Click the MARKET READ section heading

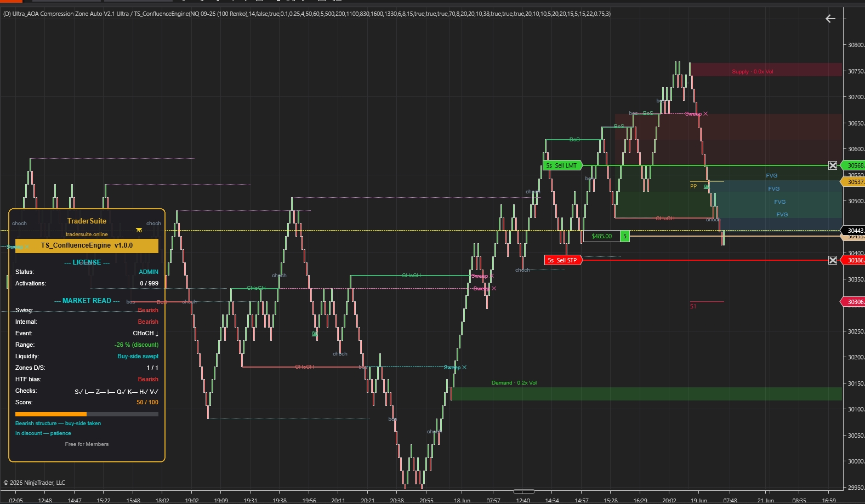coord(87,301)
